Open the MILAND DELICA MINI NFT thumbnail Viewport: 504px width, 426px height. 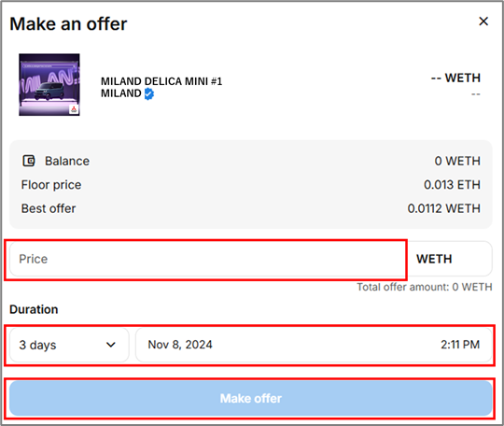pyautogui.click(x=49, y=85)
